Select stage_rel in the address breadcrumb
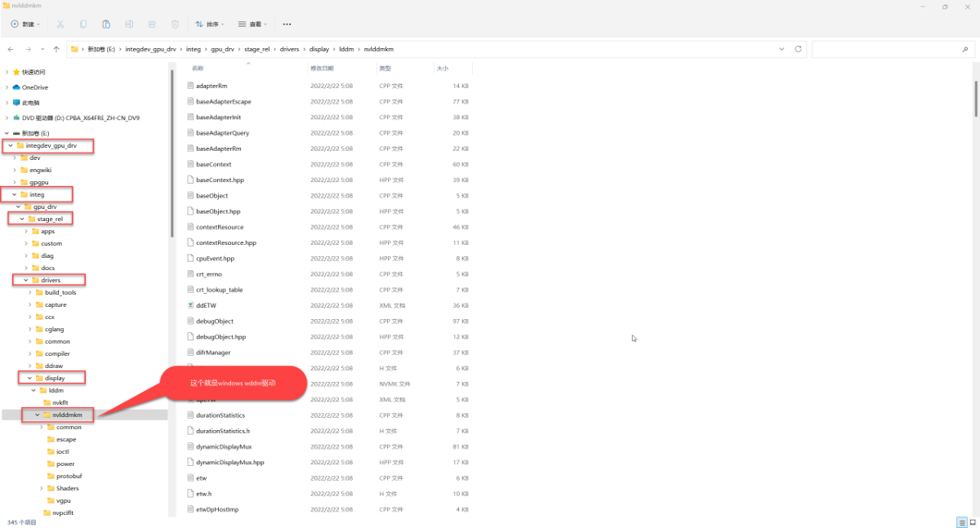The height and width of the screenshot is (528, 980). [258, 49]
